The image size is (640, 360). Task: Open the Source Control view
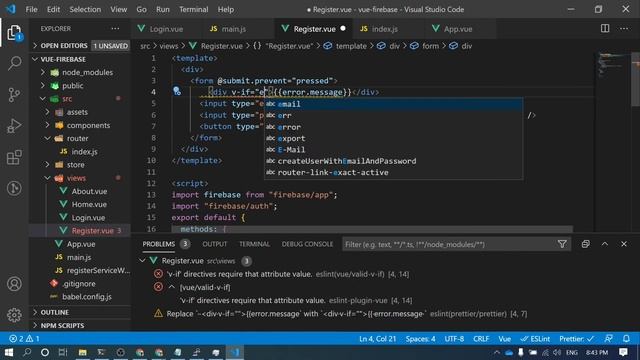coord(14,95)
